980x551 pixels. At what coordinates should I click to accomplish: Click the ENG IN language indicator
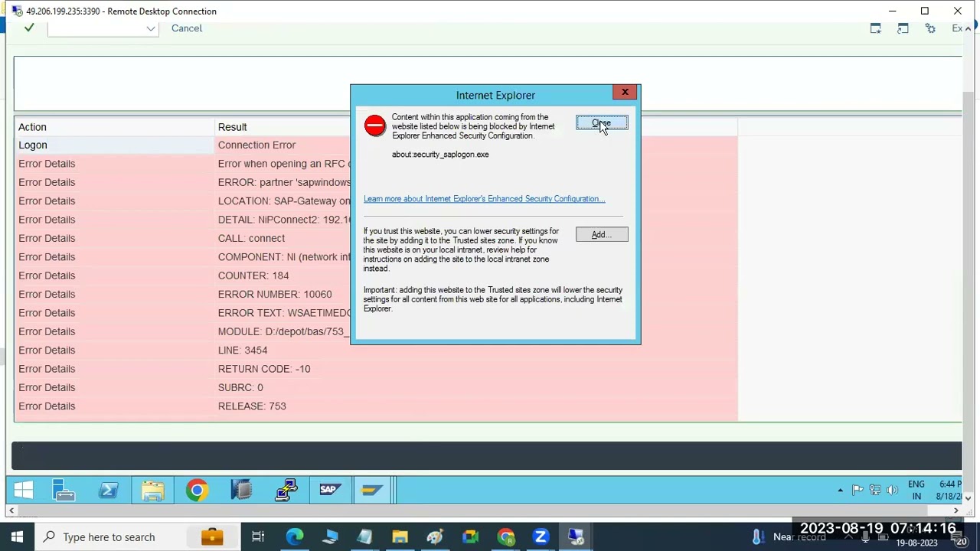[916, 491]
